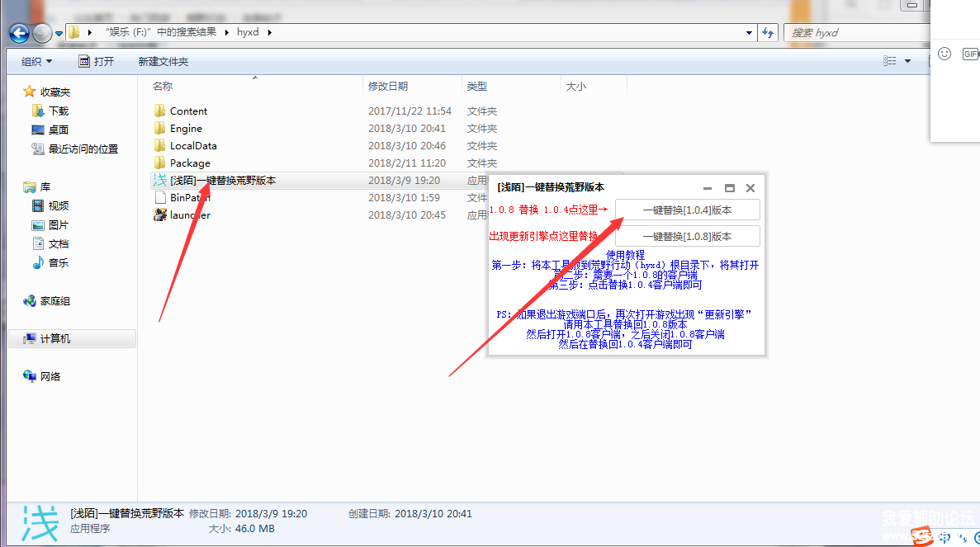Click the Forward navigation arrow button
This screenshot has height=547, width=980.
pos(42,33)
